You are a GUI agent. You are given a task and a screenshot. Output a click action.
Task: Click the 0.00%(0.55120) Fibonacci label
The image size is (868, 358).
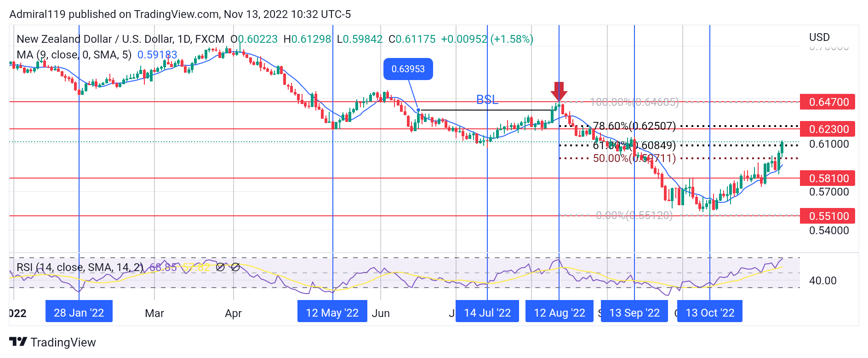pyautogui.click(x=634, y=215)
